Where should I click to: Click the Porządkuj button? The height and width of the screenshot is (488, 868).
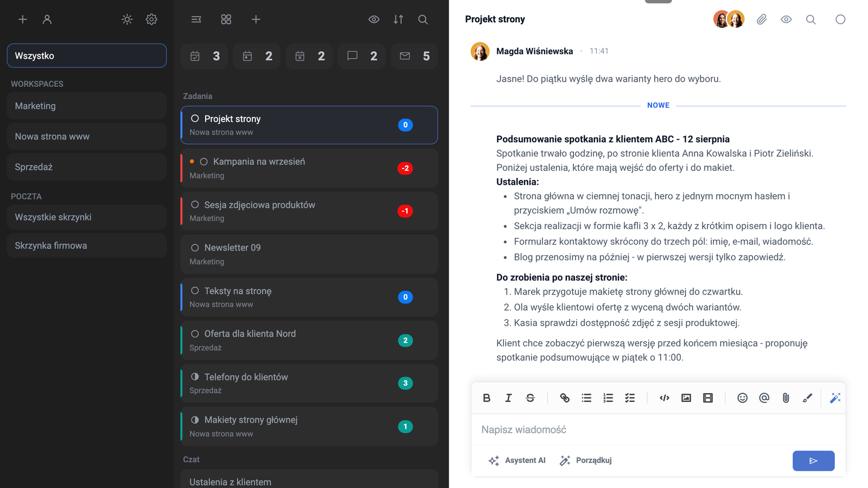point(586,460)
